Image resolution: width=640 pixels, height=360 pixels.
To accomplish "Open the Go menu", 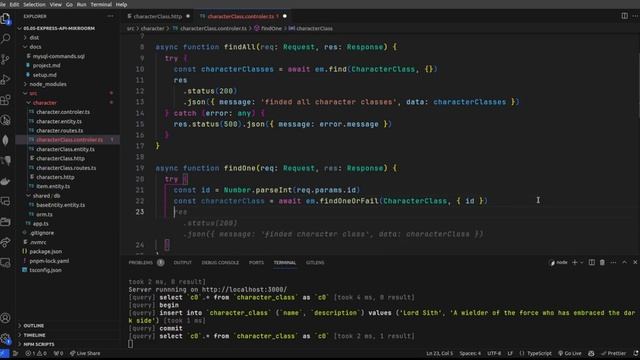I will coord(69,4).
